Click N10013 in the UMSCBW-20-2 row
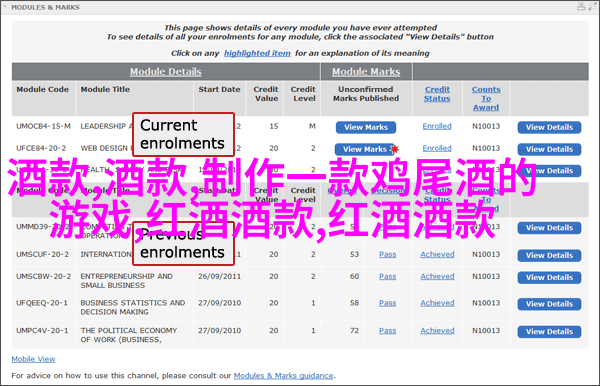600x386 pixels. click(x=486, y=276)
